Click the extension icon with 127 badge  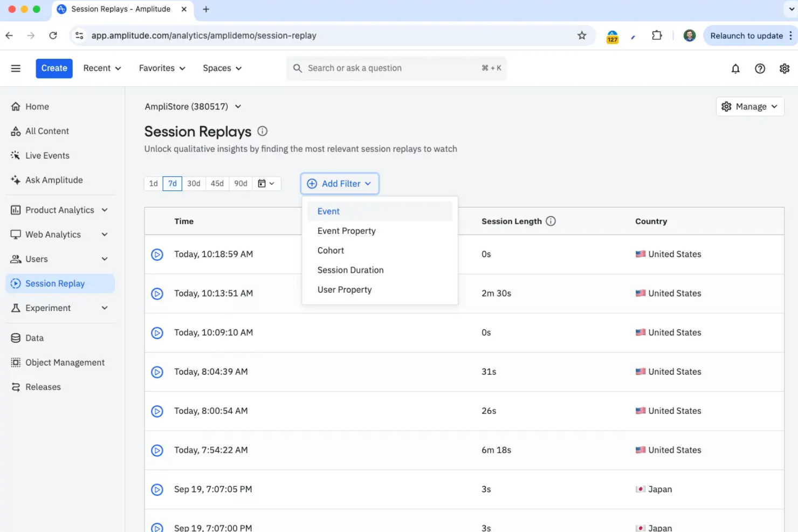click(613, 36)
